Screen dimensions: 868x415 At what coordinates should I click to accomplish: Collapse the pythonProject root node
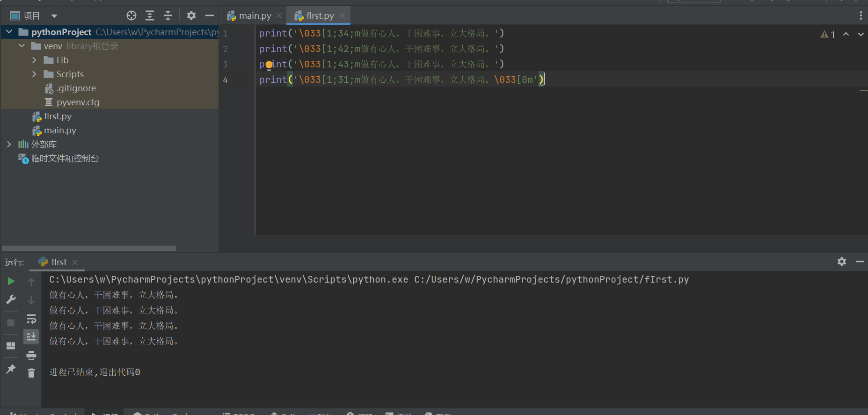pos(9,32)
